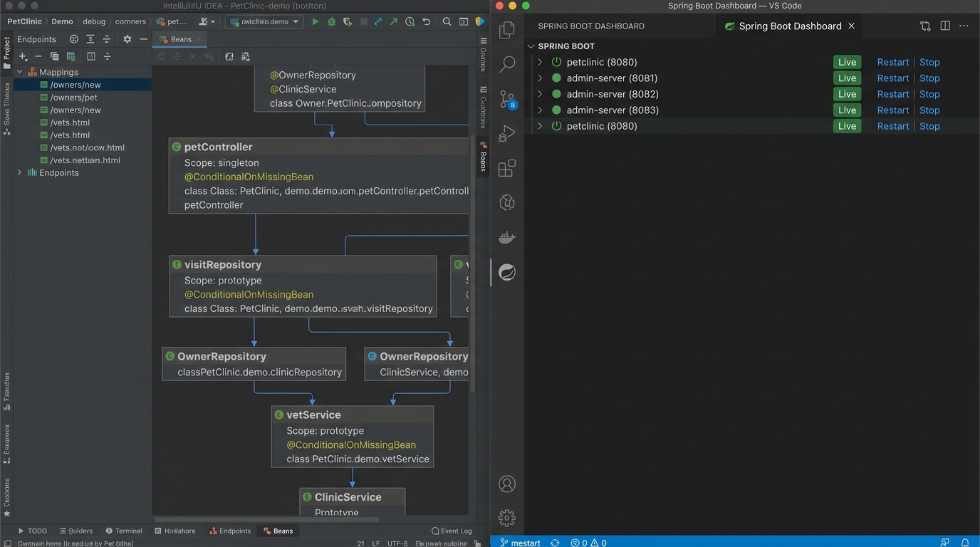This screenshot has width=980, height=547.
Task: Expand the admin-server (8081) row
Action: pos(540,78)
